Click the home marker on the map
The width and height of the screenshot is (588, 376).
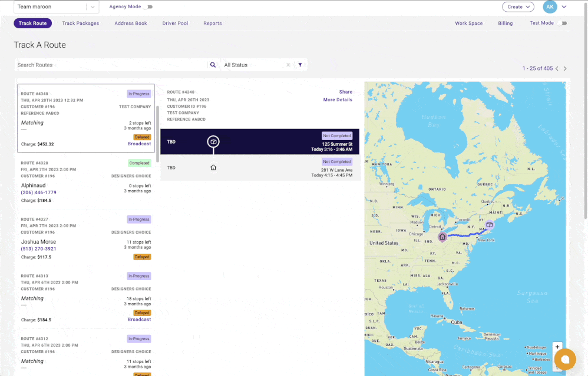[x=442, y=237]
